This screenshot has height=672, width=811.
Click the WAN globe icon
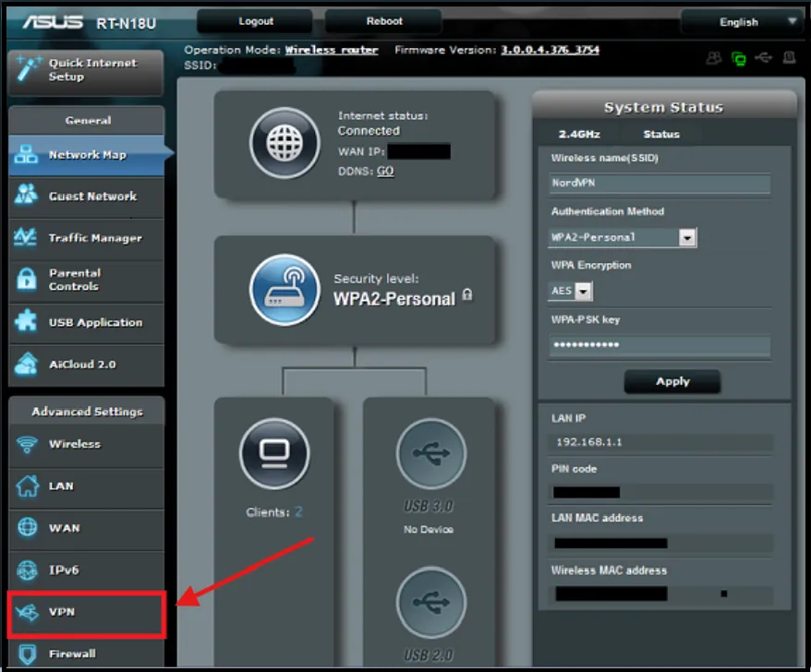coord(28,527)
